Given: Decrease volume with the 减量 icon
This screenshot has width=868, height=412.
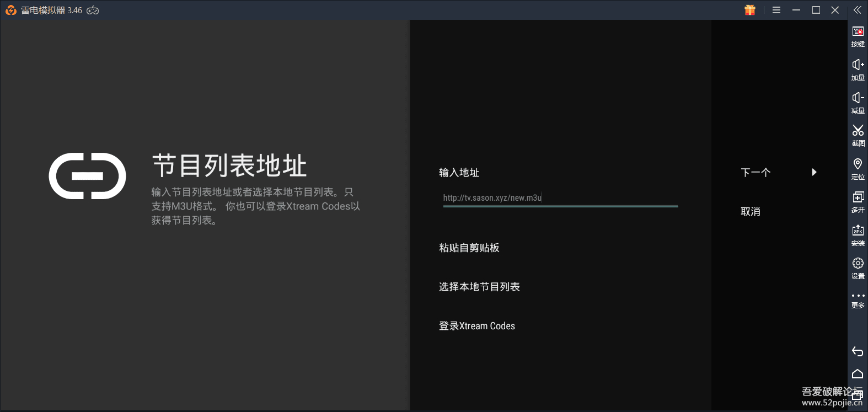Looking at the screenshot, I should [858, 103].
